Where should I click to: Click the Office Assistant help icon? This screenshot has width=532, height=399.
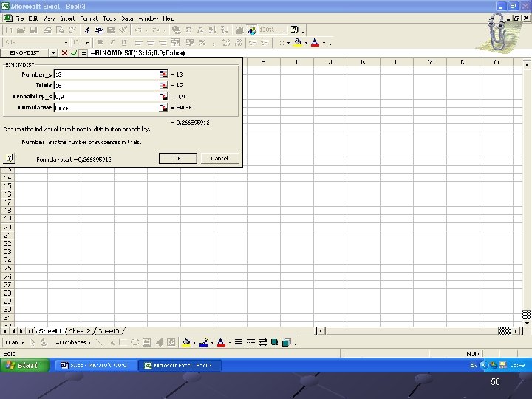(x=295, y=30)
